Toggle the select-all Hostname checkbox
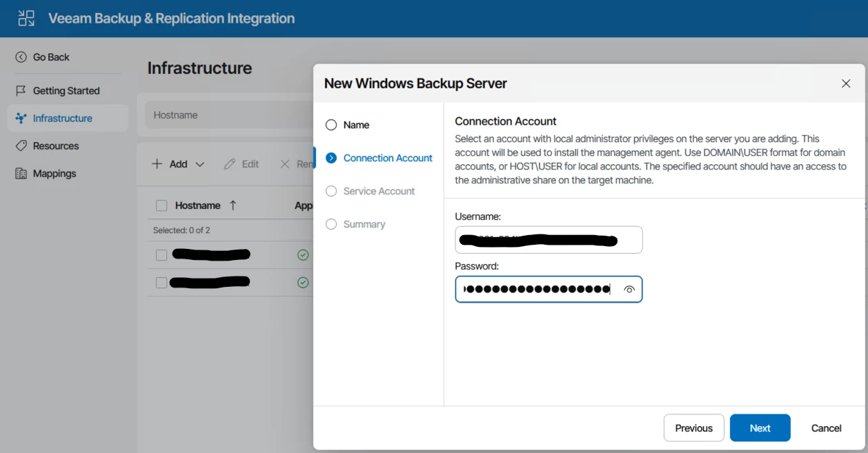 [161, 205]
